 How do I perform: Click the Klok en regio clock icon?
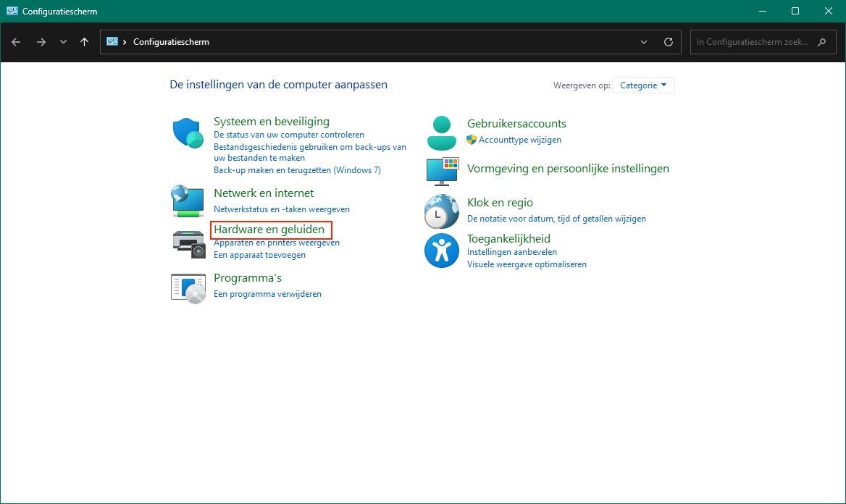point(441,211)
